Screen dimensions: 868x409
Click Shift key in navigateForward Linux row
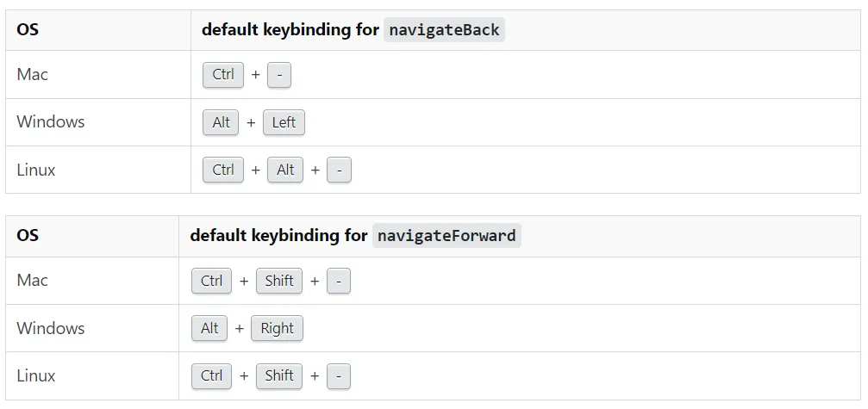point(279,375)
